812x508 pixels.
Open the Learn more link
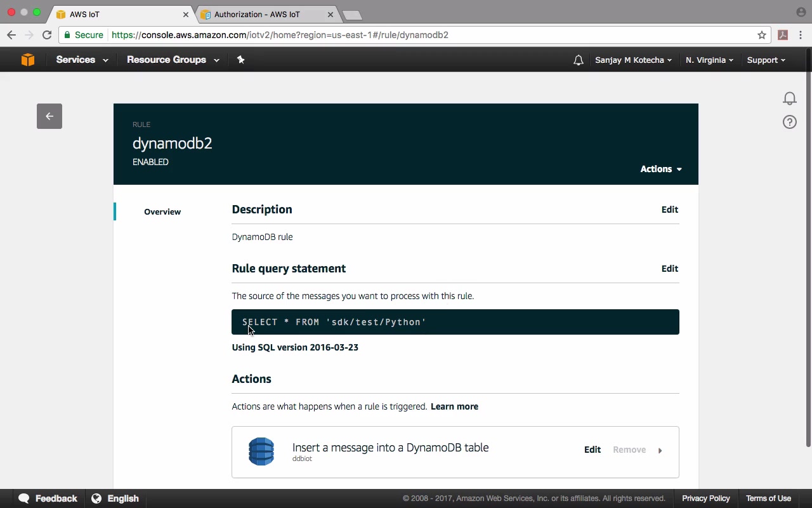454,406
